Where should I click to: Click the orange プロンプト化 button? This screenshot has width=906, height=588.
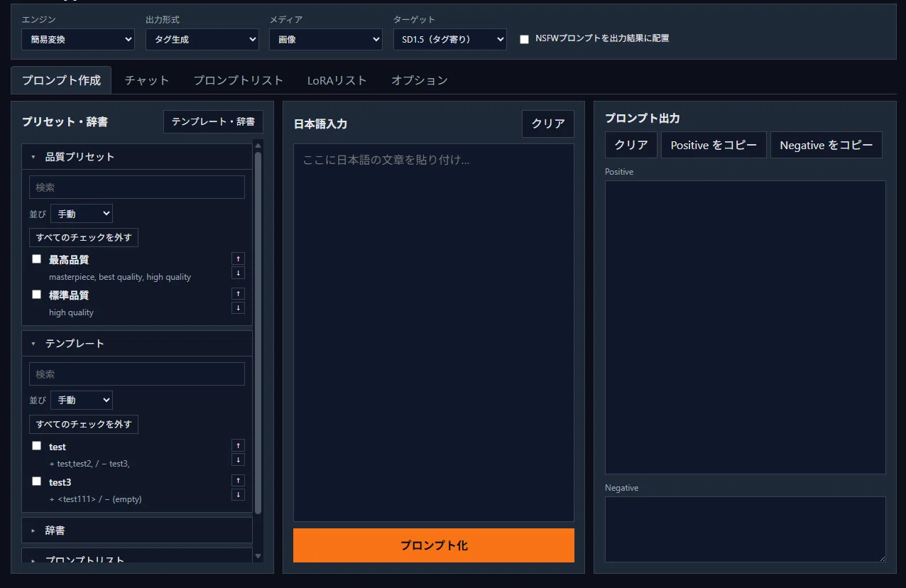[434, 545]
